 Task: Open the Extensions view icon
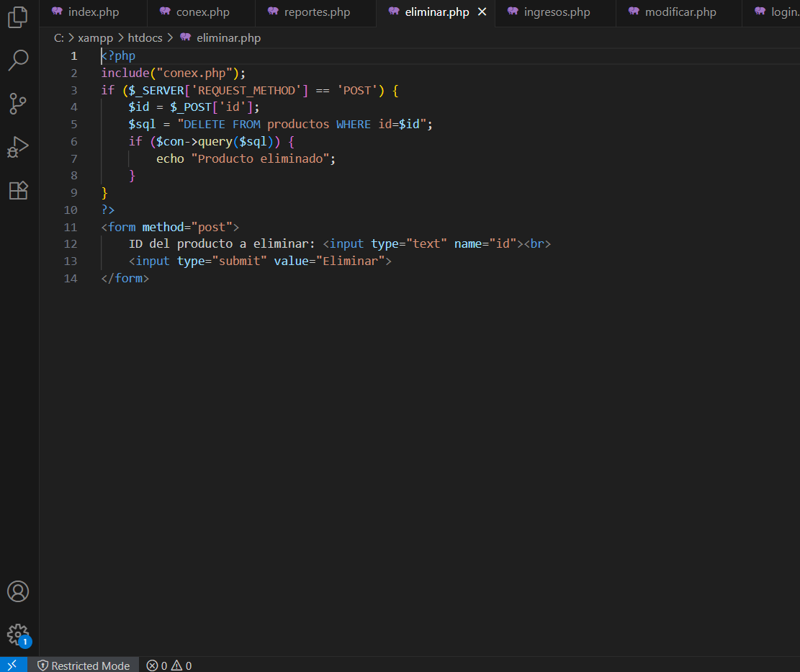(x=18, y=190)
